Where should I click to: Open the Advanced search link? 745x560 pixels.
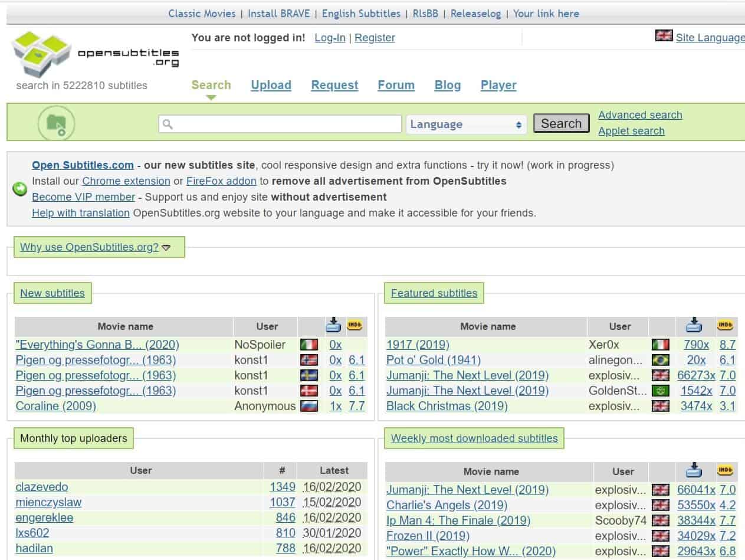(x=640, y=115)
